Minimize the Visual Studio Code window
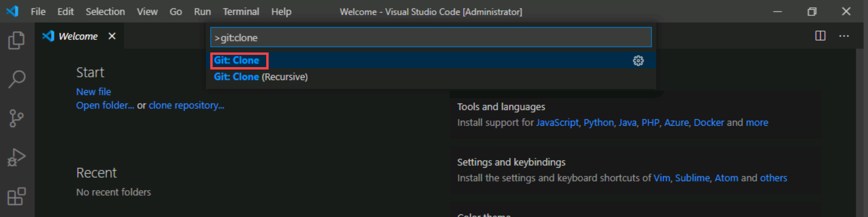868x217 pixels. (x=778, y=12)
